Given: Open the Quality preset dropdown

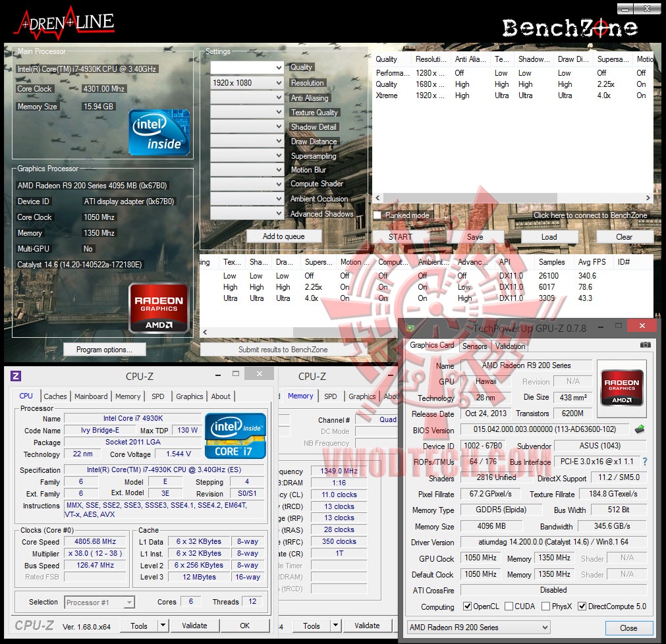Looking at the screenshot, I should point(247,68).
